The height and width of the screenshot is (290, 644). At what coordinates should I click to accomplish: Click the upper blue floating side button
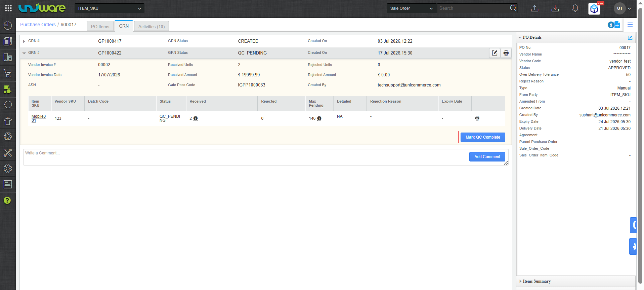coord(633,225)
